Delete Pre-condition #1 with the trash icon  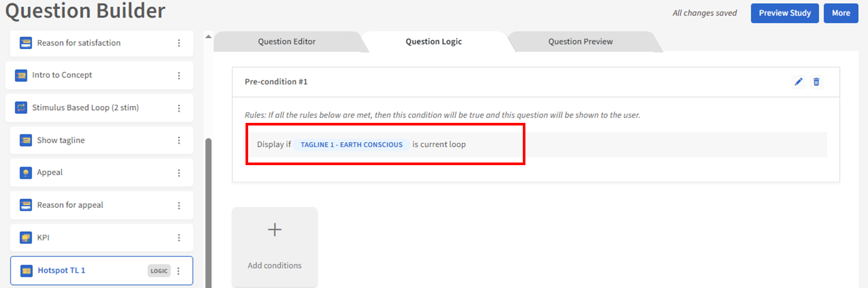point(816,82)
